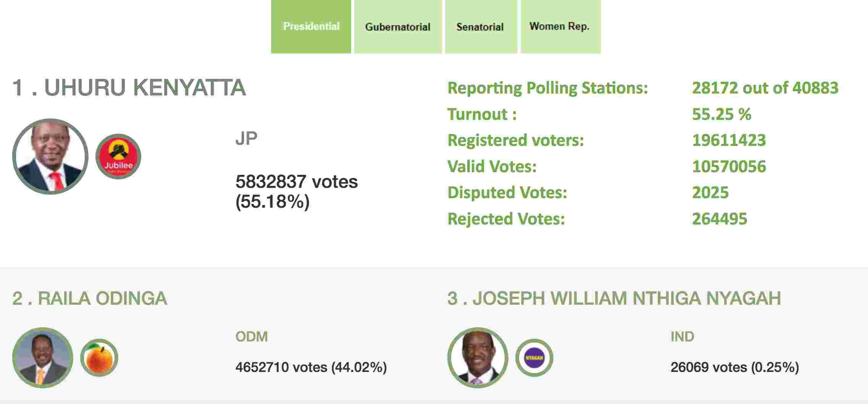
Task: Click the purple Nyagah party emblem
Action: pos(534,358)
